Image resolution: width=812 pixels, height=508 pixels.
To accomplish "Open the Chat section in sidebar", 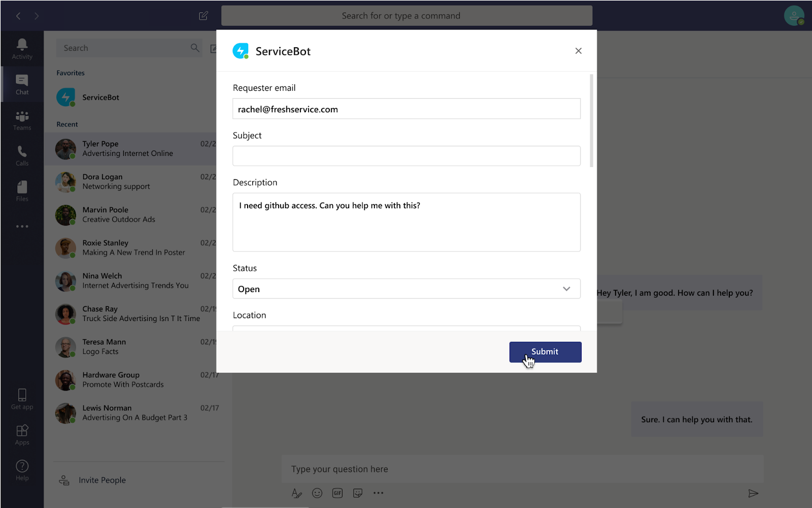I will point(22,84).
